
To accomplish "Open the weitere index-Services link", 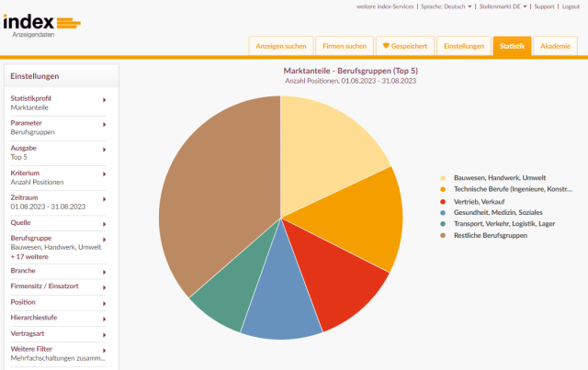I will click(x=384, y=6).
